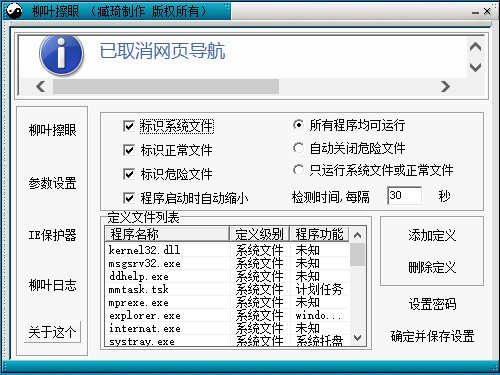Click the 设置密码 button
This screenshot has height=375, width=500.
432,304
